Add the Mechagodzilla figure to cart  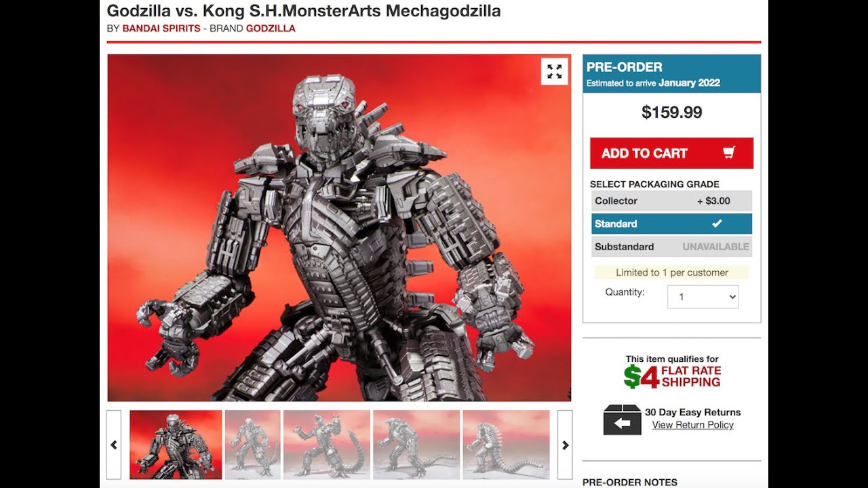coord(671,153)
